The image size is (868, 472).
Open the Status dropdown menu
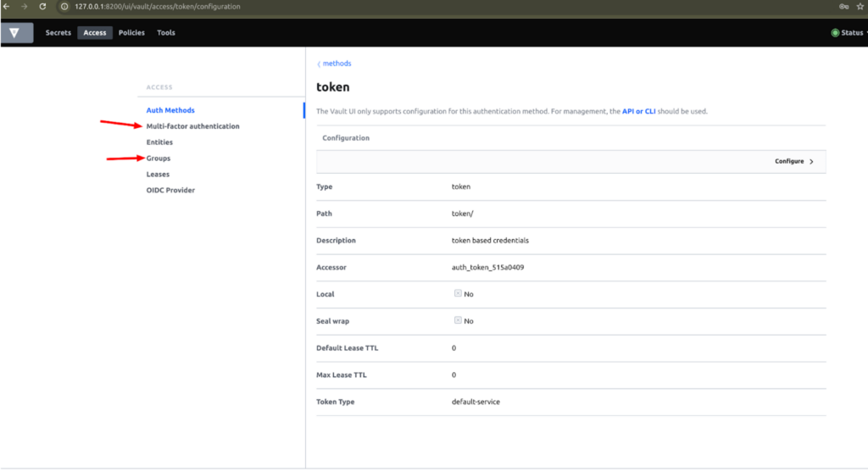(x=850, y=33)
